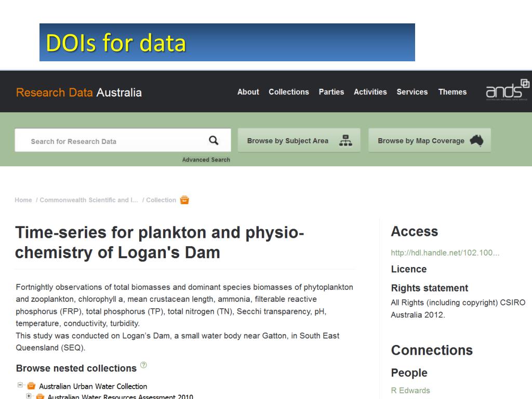The height and width of the screenshot is (399, 532).
Task: Click the orange Collection breadcrumb icon
Action: tap(184, 200)
